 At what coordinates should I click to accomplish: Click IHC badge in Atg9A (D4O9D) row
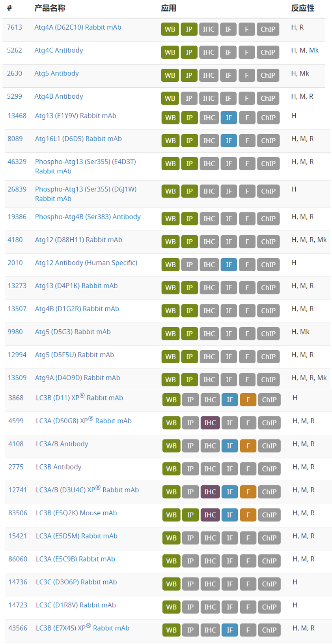pos(209,379)
